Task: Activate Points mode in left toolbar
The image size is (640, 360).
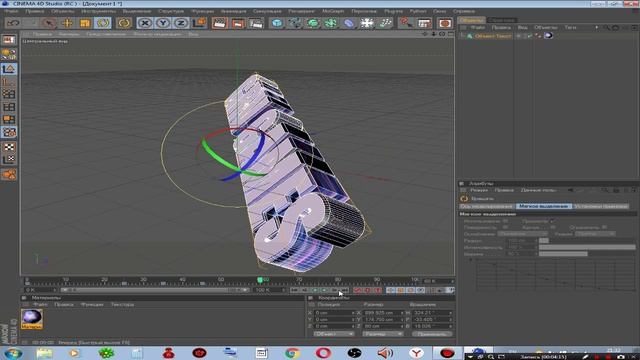Action: pyautogui.click(x=9, y=94)
